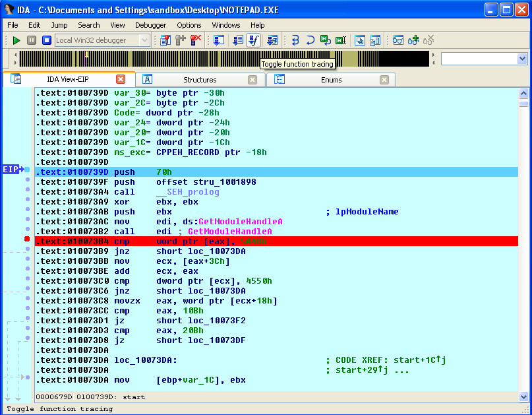This screenshot has width=532, height=415.
Task: Switch to the IDA View-EIP tab
Action: point(67,79)
